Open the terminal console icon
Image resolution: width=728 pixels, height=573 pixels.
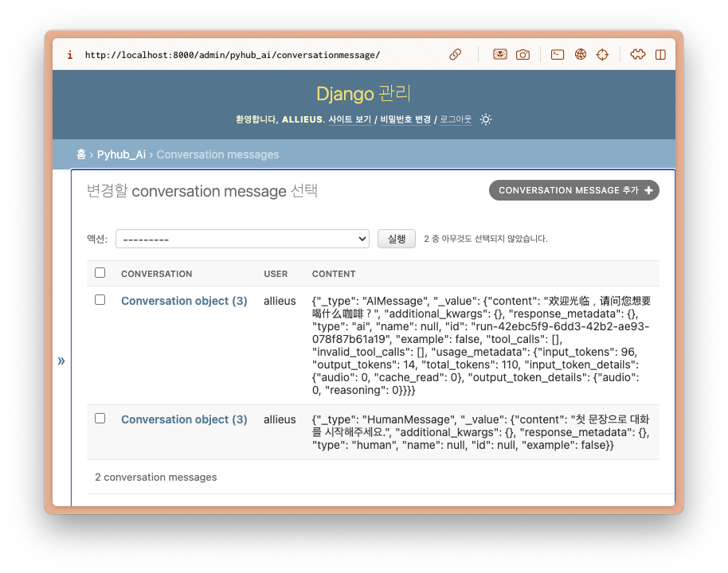tap(558, 55)
